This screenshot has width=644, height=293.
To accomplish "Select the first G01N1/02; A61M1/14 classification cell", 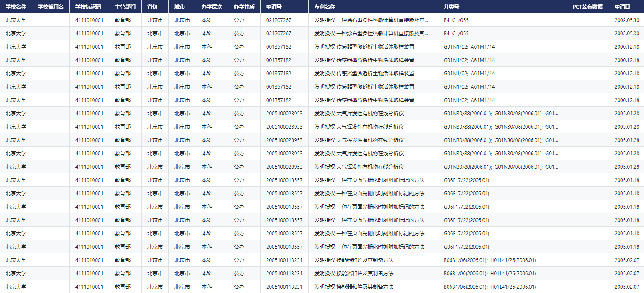I will click(x=502, y=47).
